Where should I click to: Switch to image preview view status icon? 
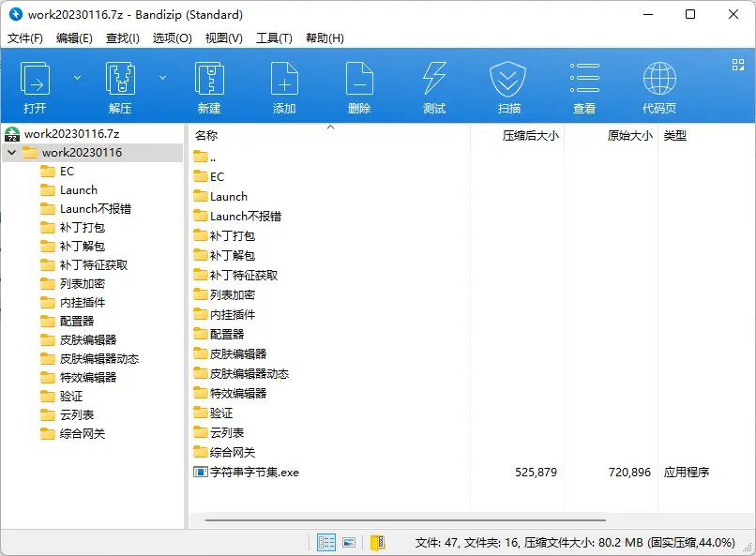349,543
